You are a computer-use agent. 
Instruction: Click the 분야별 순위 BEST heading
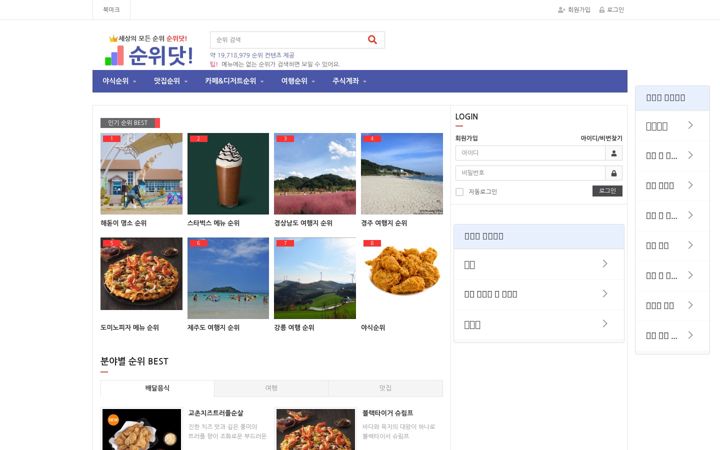pos(134,361)
